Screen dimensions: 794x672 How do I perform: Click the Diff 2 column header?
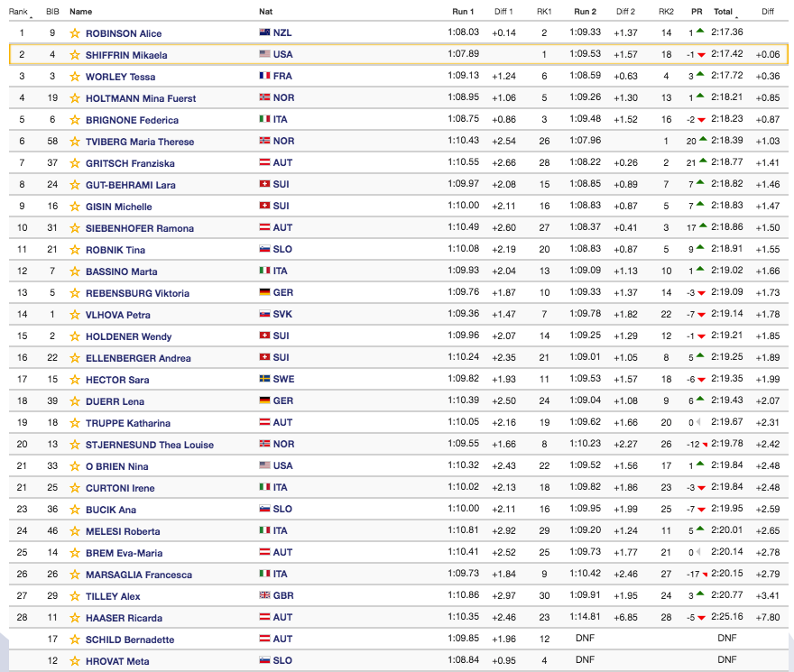(625, 12)
